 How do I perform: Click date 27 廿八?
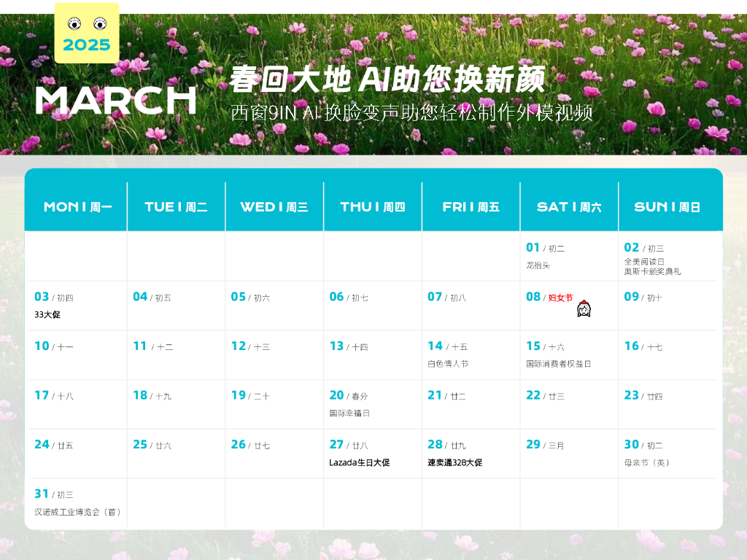click(349, 445)
